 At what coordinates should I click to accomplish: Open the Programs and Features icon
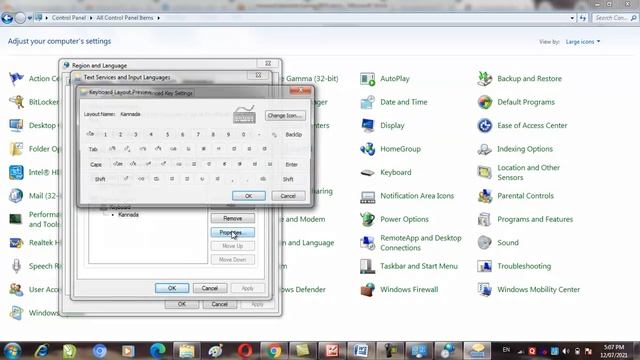click(484, 220)
